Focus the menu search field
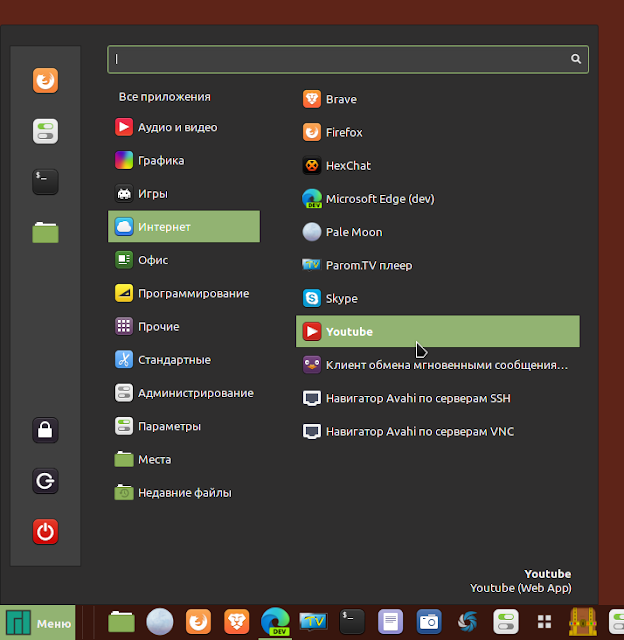The width and height of the screenshot is (624, 640). 348,59
